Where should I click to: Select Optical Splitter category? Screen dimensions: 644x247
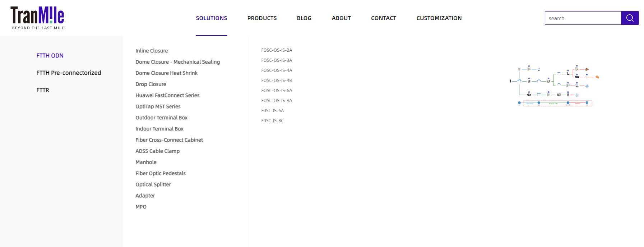[x=153, y=184]
